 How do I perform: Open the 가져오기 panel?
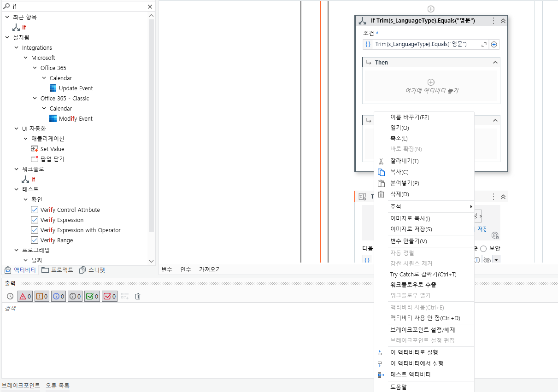click(x=210, y=269)
